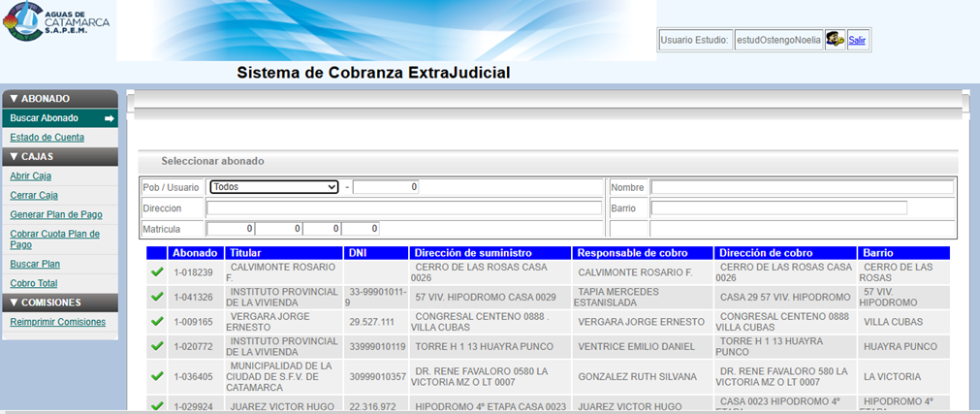Select the green checkmark for abonado 1-018239
The image size is (980, 414).
point(157,272)
